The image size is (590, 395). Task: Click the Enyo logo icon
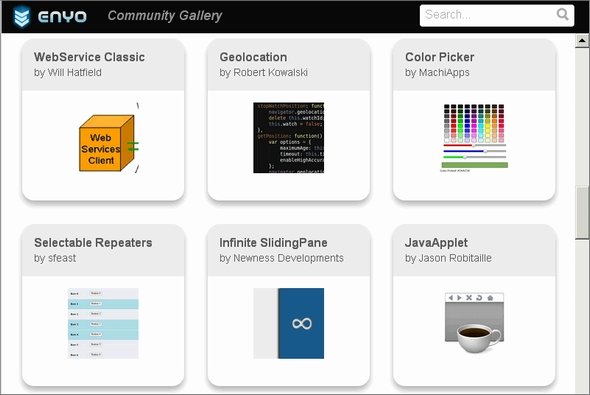pyautogui.click(x=21, y=17)
